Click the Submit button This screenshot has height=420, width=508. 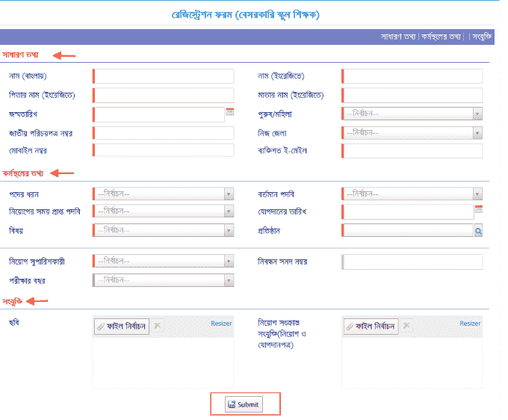pyautogui.click(x=244, y=404)
